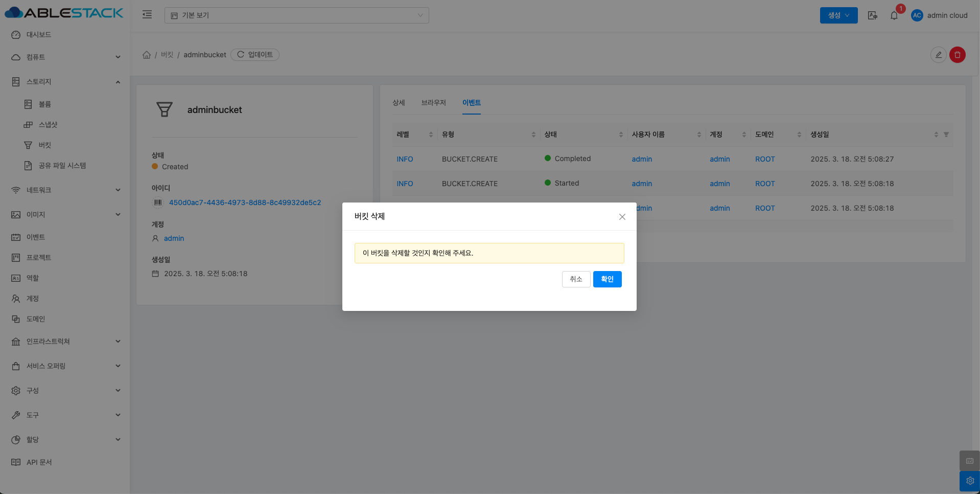Collapse the sidebar menu toggle icon
Screen dimensions: 980x494
coord(147,15)
